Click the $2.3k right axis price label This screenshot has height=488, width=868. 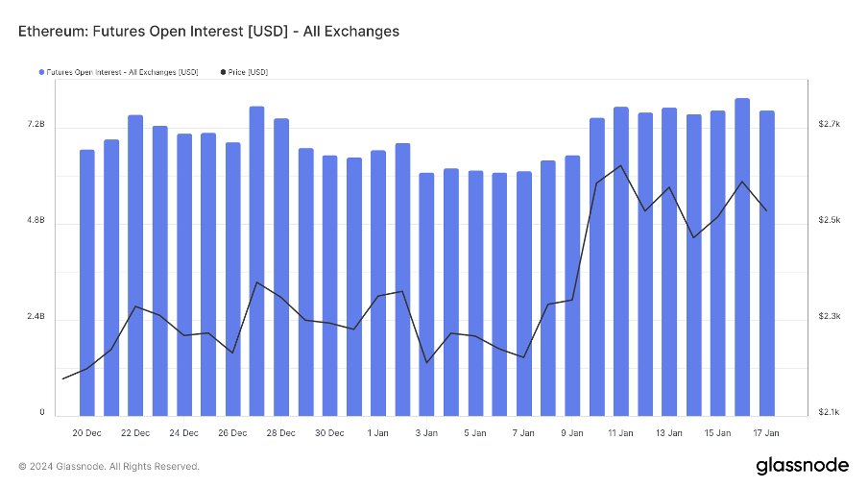tap(829, 317)
